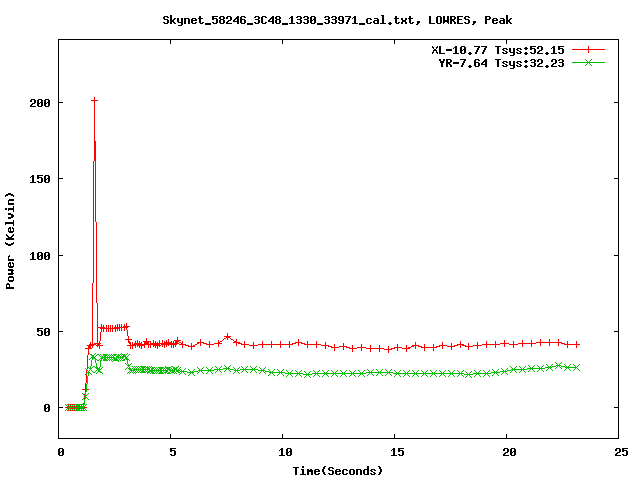Image resolution: width=640 pixels, height=480 pixels.
Task: Click the 100 tick label on y-axis
Action: 40,256
